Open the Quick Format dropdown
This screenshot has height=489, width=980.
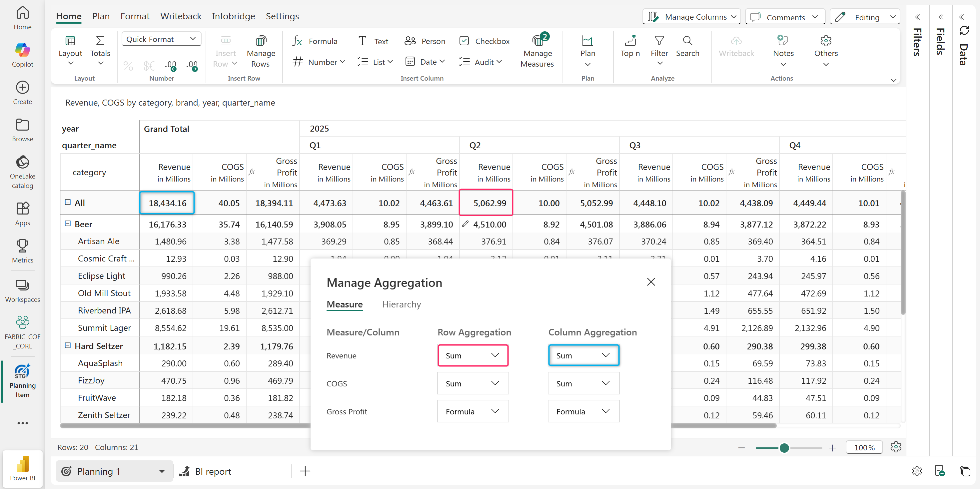pyautogui.click(x=161, y=39)
